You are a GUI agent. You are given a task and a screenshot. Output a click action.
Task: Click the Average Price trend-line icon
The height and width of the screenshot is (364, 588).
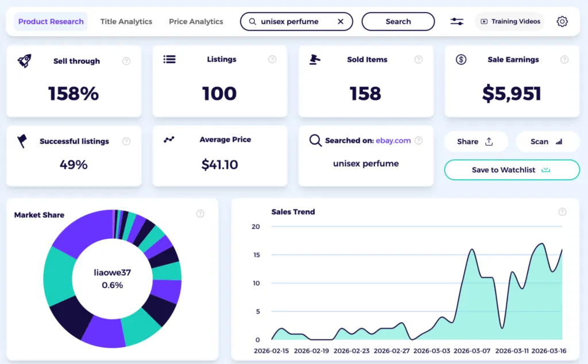click(169, 140)
